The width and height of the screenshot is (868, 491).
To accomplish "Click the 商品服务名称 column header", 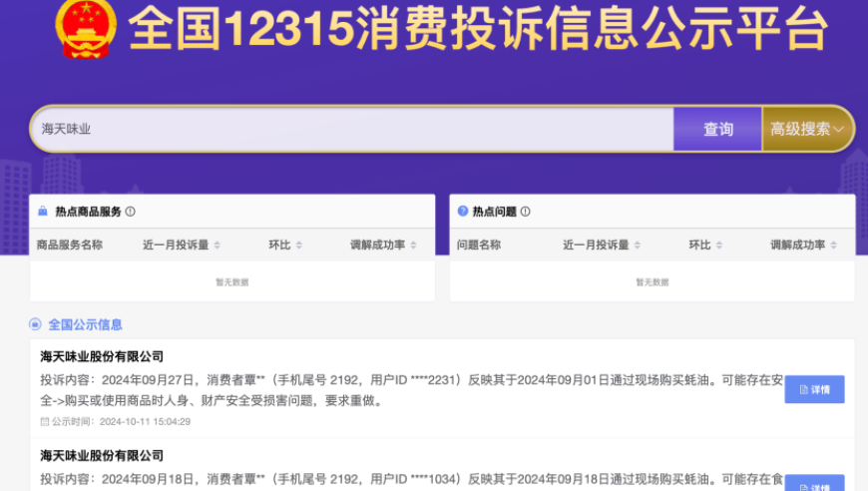I will (70, 245).
